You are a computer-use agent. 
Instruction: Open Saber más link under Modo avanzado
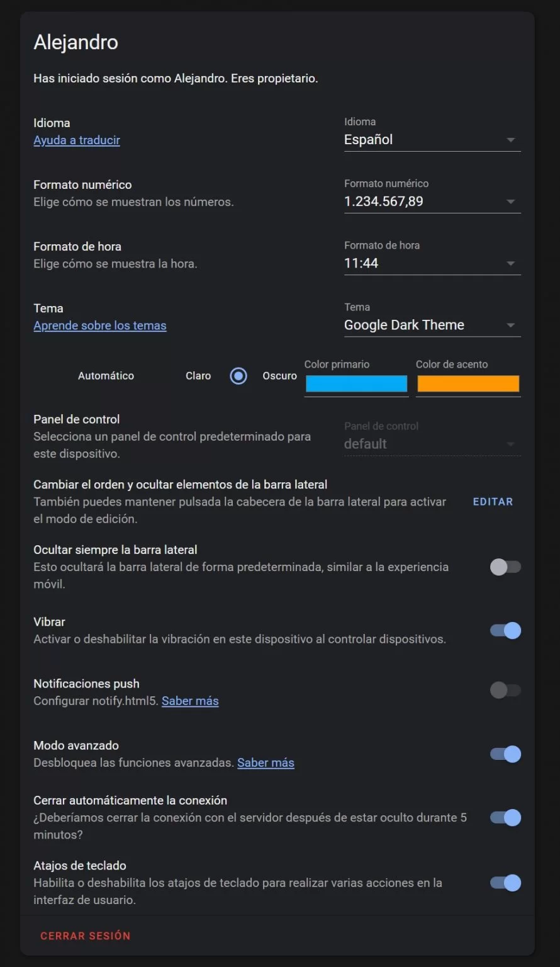(266, 762)
